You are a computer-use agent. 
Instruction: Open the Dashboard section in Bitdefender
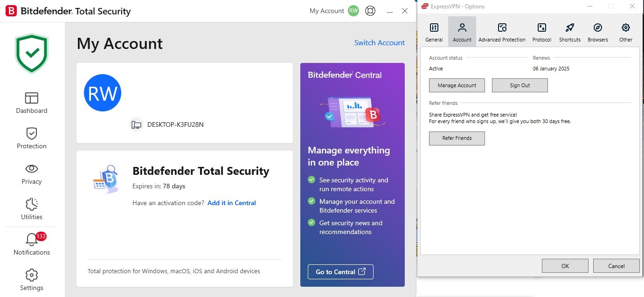pyautogui.click(x=32, y=103)
